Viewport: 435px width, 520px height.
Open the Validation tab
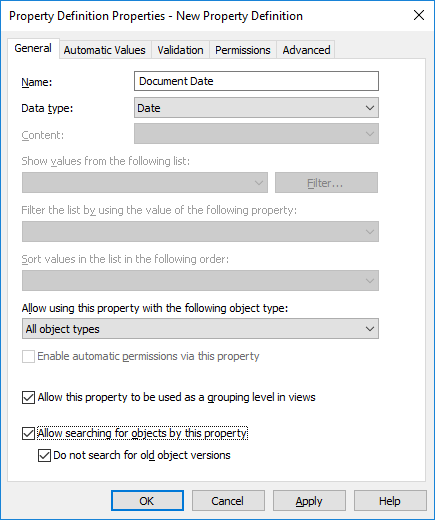[180, 50]
